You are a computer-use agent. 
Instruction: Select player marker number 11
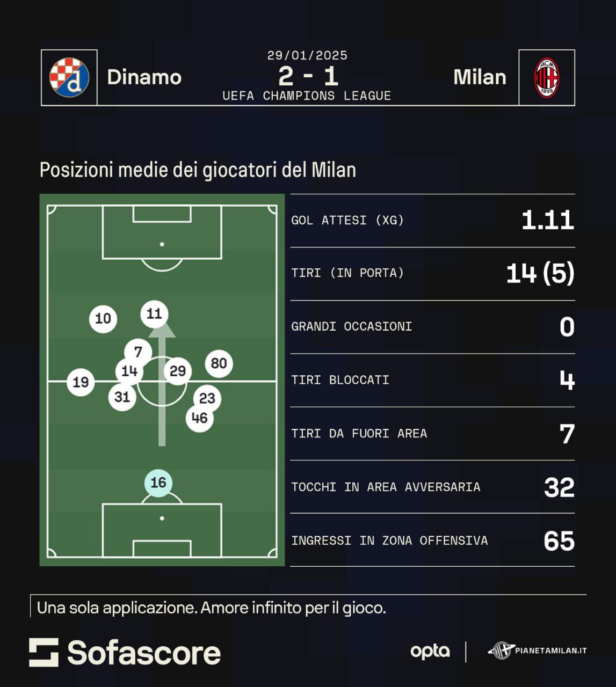[154, 313]
